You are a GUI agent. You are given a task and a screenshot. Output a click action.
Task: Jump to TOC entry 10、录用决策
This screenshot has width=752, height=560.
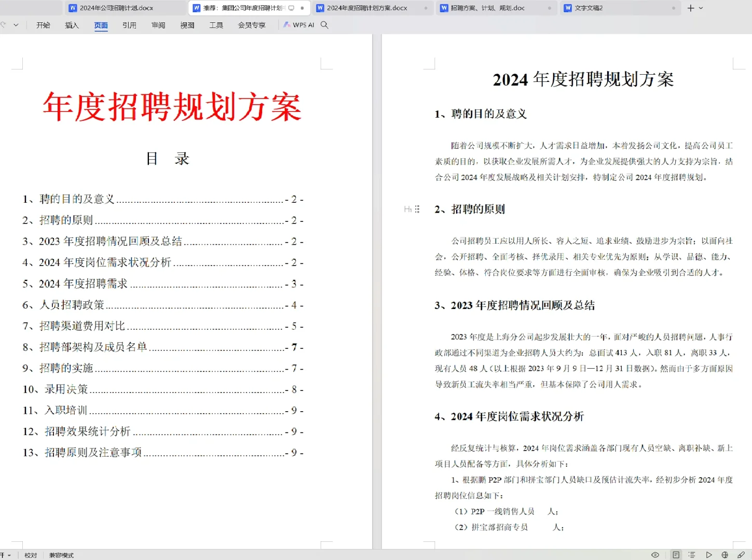[x=163, y=389]
